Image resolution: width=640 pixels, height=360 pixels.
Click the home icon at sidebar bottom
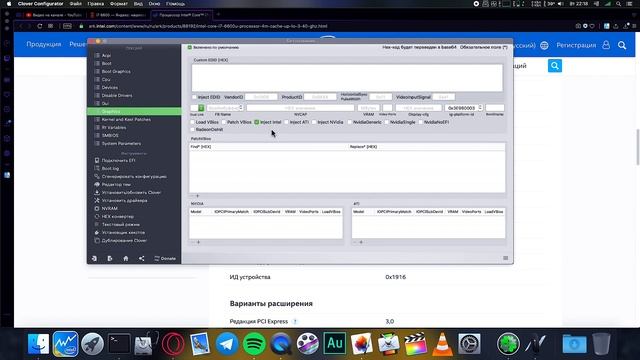click(x=126, y=258)
